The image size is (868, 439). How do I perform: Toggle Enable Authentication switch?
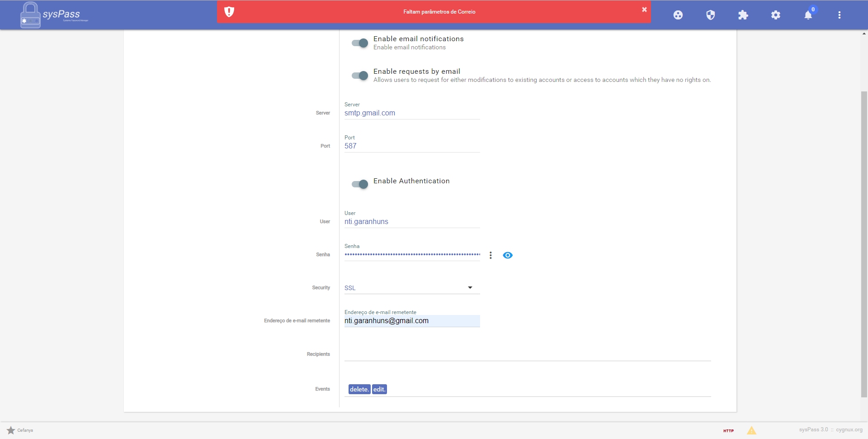tap(360, 184)
